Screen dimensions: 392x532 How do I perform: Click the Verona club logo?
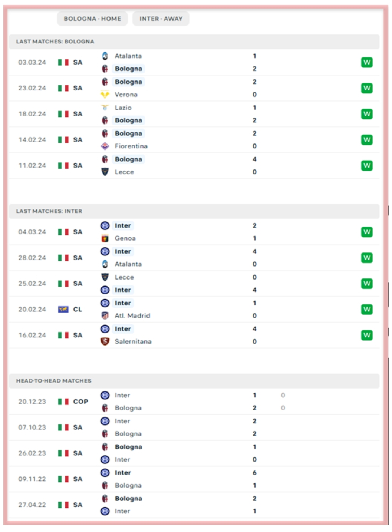point(105,95)
